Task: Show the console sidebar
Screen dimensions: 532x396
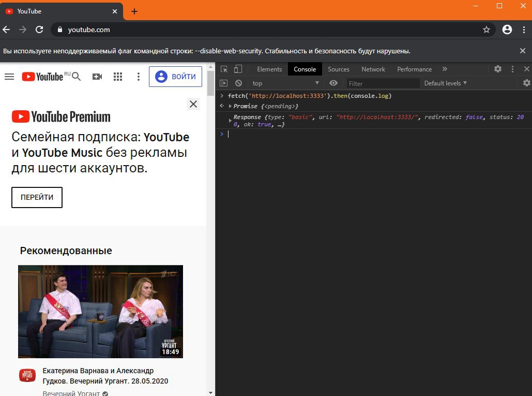Action: coord(223,83)
